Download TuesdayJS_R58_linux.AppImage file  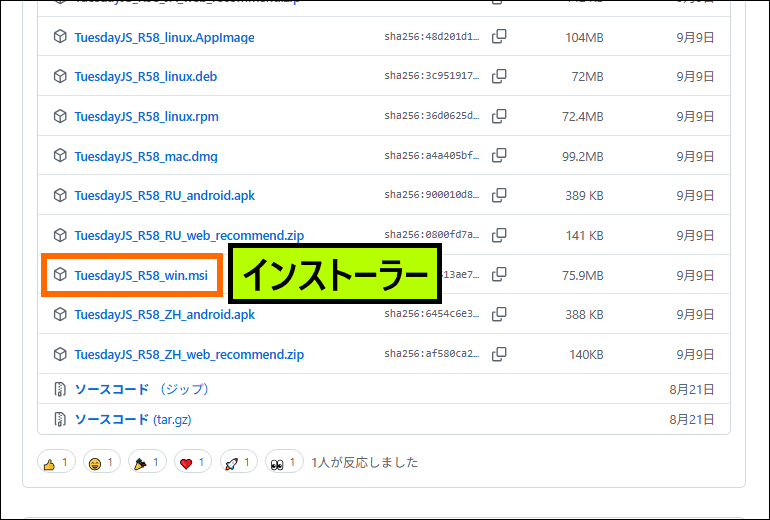[x=164, y=37]
